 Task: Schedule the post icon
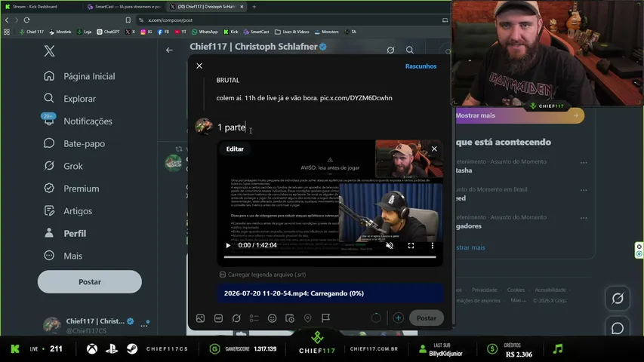(290, 318)
